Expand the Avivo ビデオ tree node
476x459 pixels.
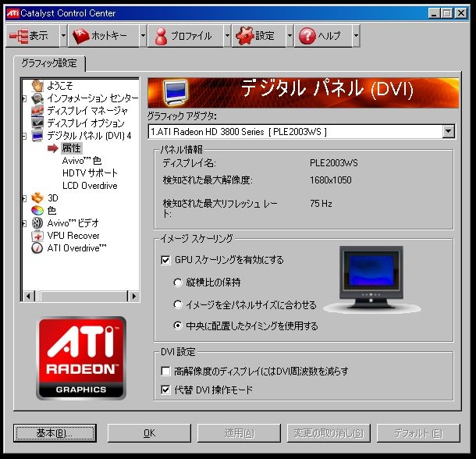pyautogui.click(x=24, y=223)
